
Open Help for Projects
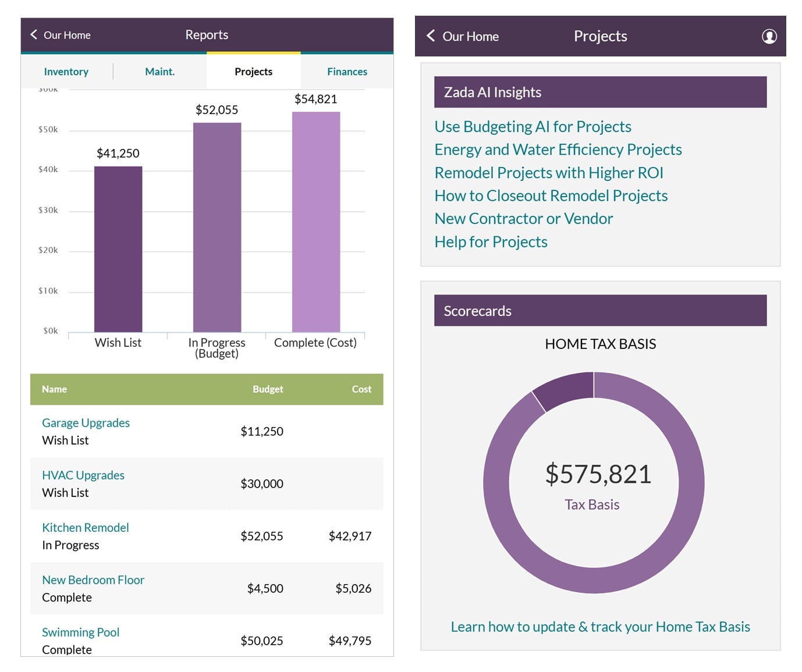point(491,241)
